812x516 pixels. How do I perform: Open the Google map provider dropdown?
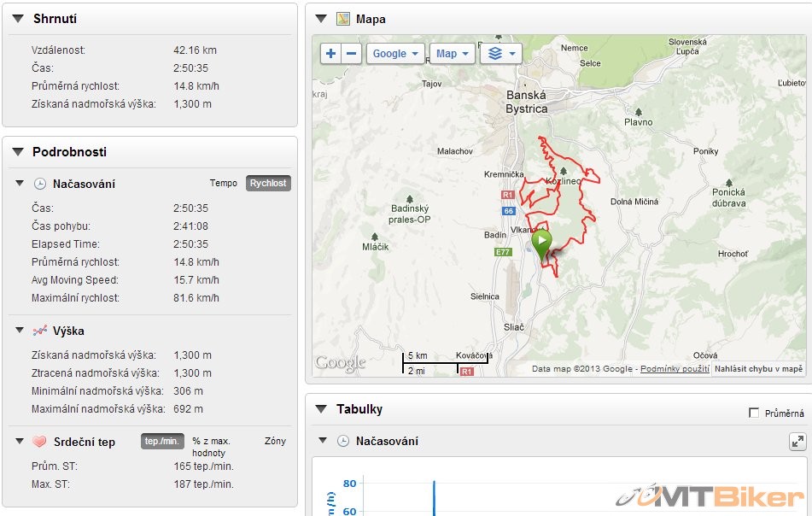[x=395, y=53]
